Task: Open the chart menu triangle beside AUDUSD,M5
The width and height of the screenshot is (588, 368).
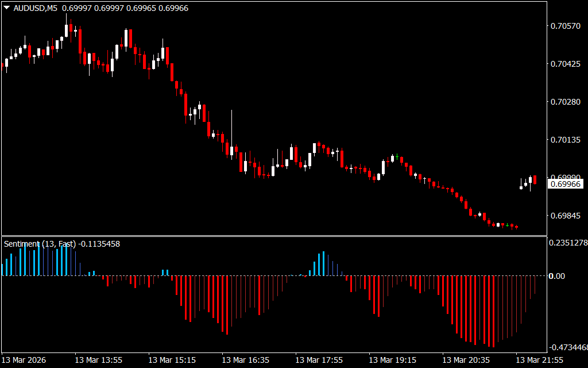Action: 7,8
